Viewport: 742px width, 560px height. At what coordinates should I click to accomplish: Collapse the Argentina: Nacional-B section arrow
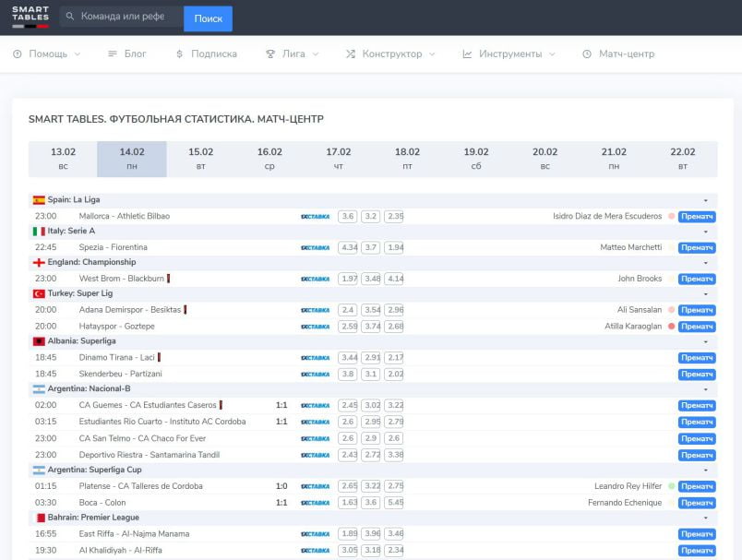[705, 390]
